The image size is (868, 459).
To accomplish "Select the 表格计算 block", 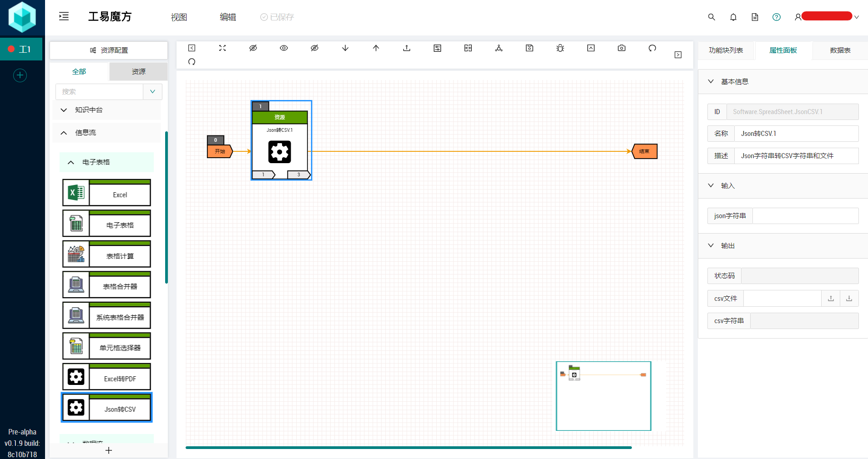I will click(106, 254).
